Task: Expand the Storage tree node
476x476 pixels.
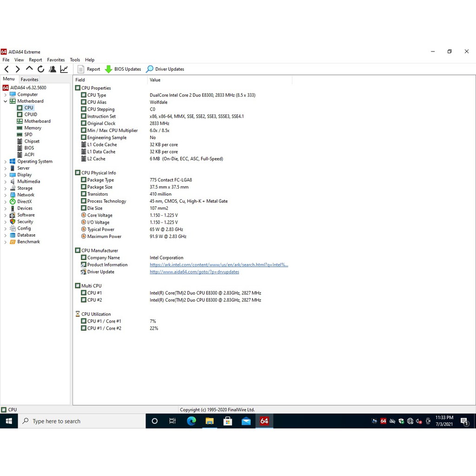Action: pyautogui.click(x=5, y=189)
